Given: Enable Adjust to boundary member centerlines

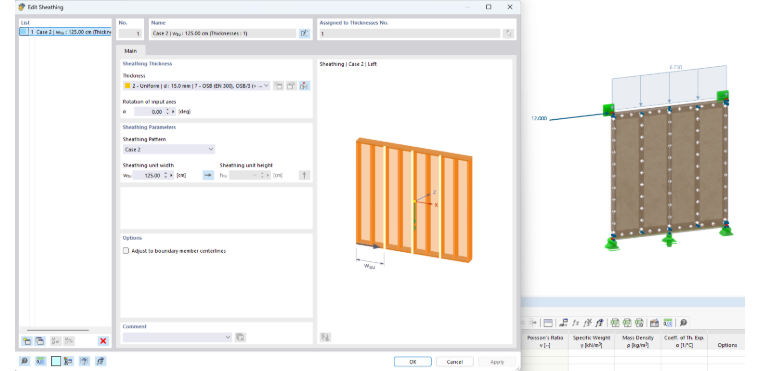Looking at the screenshot, I should 126,251.
